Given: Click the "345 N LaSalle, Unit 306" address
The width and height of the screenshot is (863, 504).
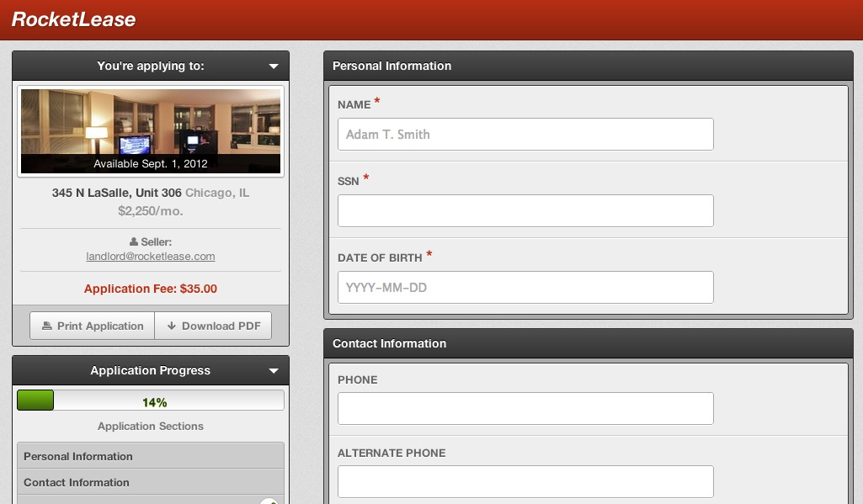Looking at the screenshot, I should pyautogui.click(x=117, y=194).
